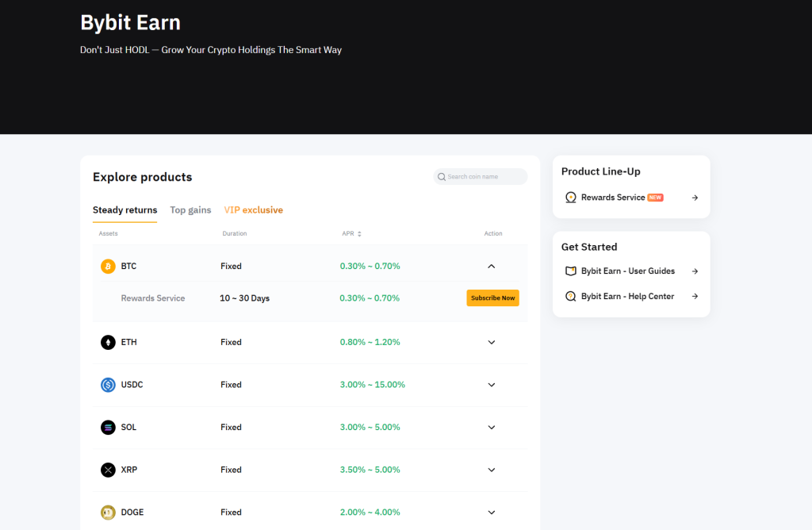Click the USDC coin icon
The width and height of the screenshot is (812, 530).
[108, 385]
